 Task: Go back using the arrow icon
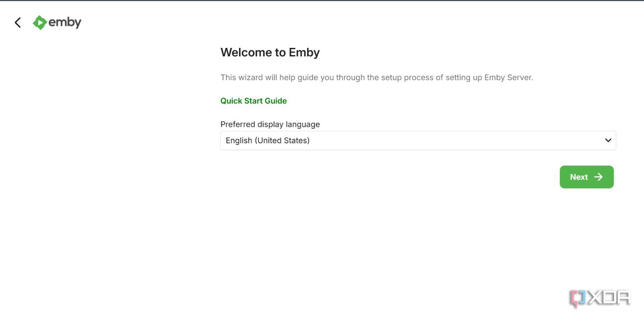[18, 23]
